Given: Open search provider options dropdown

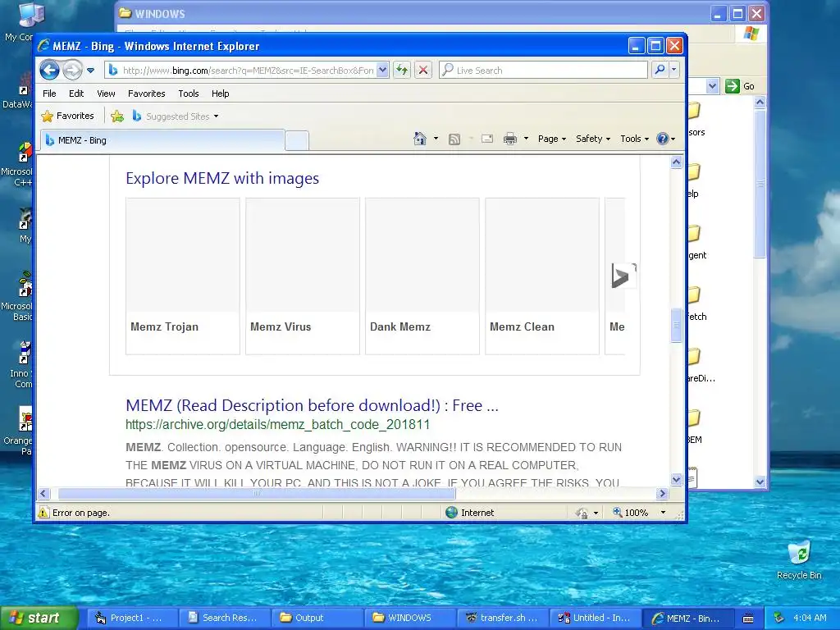Looking at the screenshot, I should coord(674,70).
